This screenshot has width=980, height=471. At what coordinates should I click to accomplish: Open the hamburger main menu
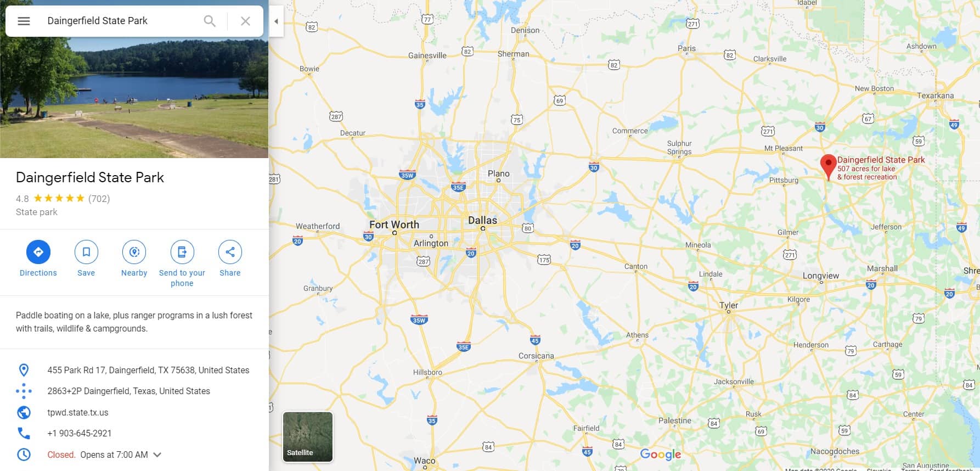tap(24, 21)
